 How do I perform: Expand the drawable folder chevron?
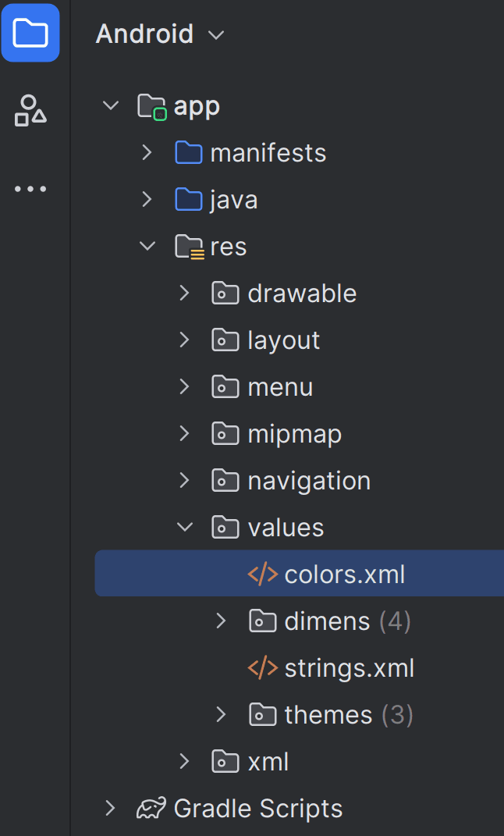pyautogui.click(x=184, y=293)
